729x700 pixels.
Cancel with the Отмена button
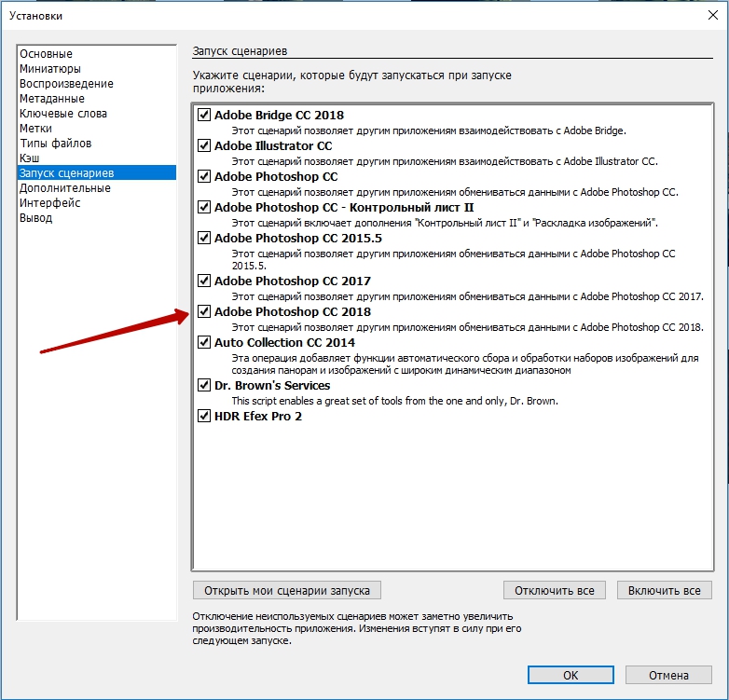668,675
